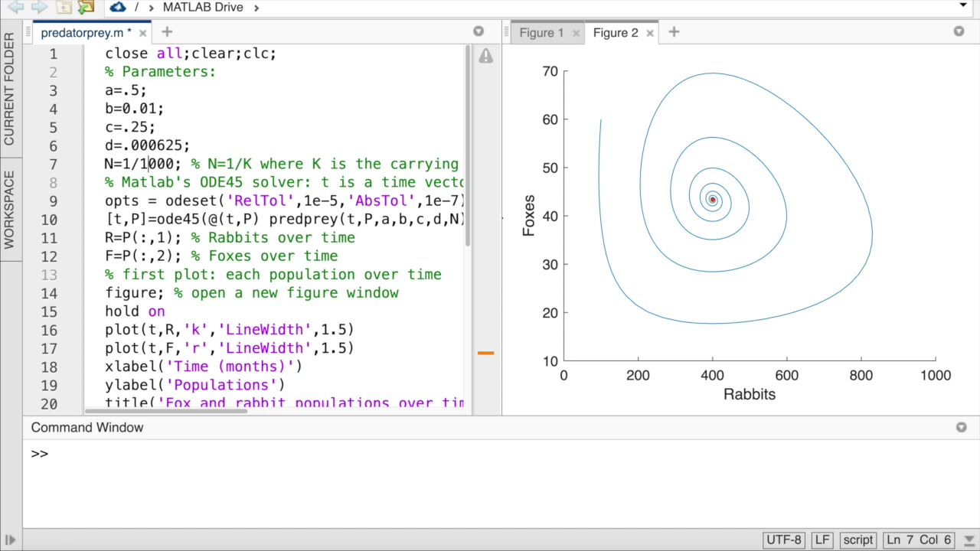Add a new figure tab

click(674, 32)
